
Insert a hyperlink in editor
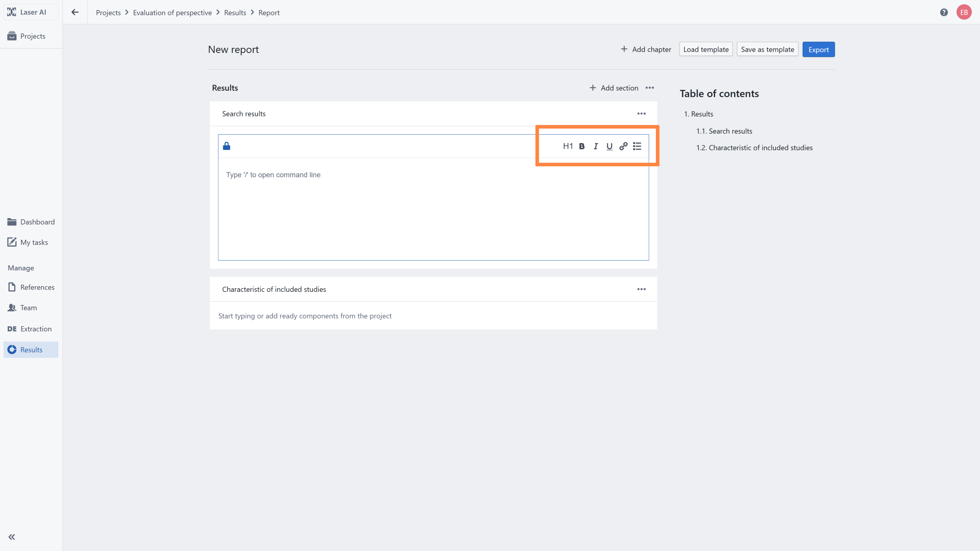pos(623,146)
